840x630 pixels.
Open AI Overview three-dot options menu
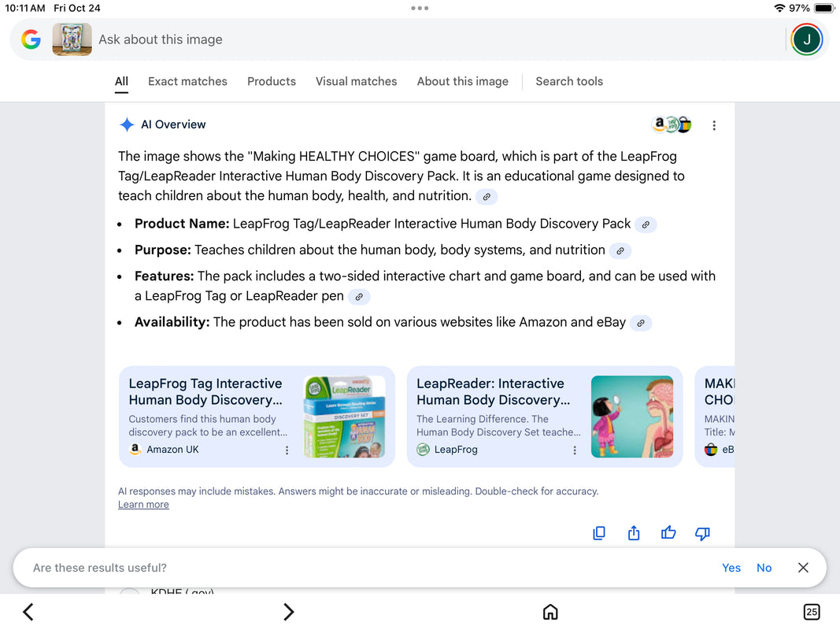[x=714, y=125]
